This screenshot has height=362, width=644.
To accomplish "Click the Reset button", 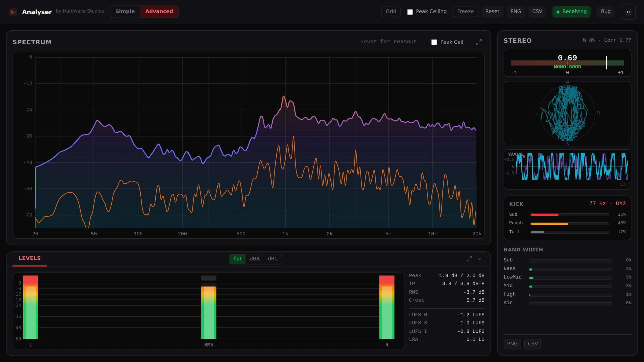I will tap(492, 12).
